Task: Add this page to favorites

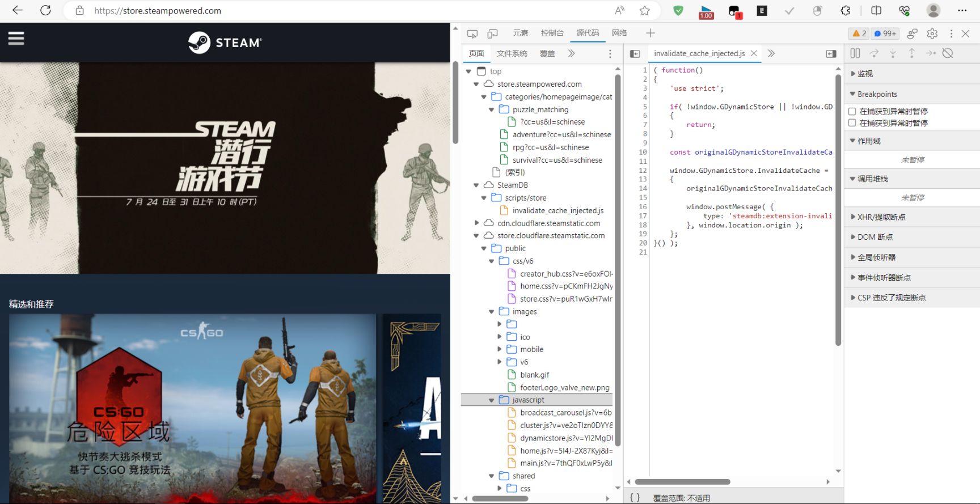Action: tap(645, 10)
